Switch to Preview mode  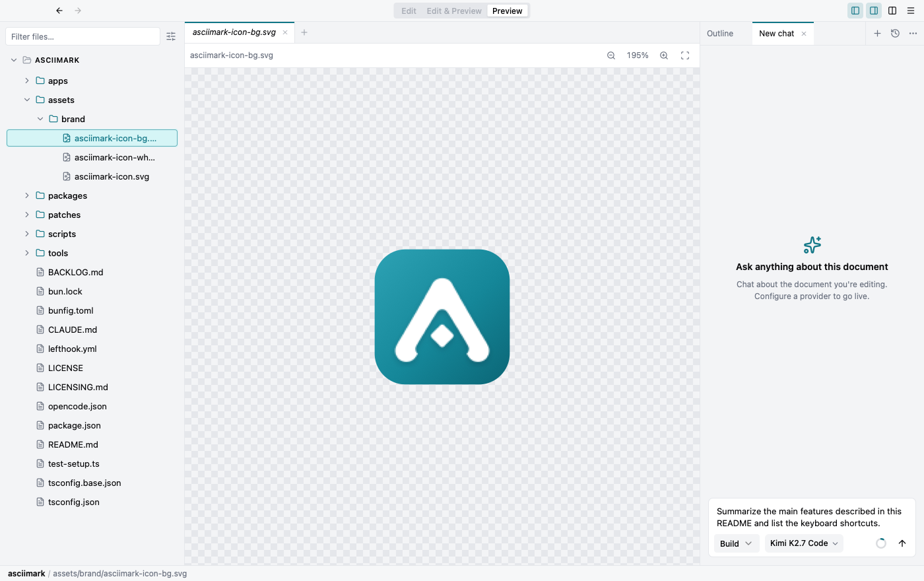tap(508, 11)
